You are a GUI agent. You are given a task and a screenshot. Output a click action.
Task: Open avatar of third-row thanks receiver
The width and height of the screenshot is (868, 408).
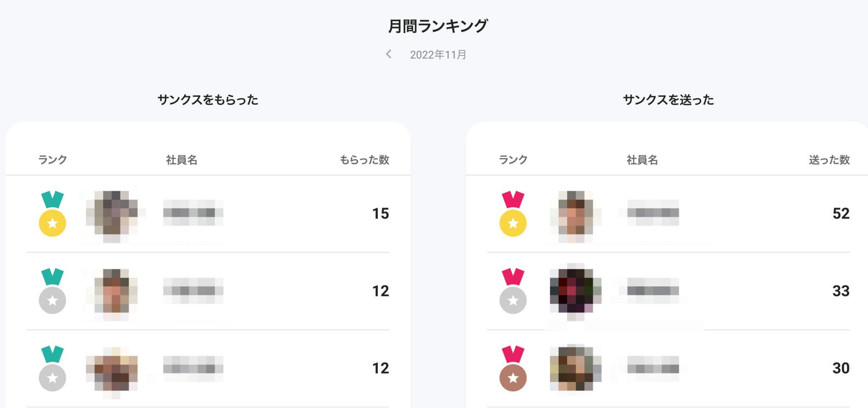click(112, 369)
